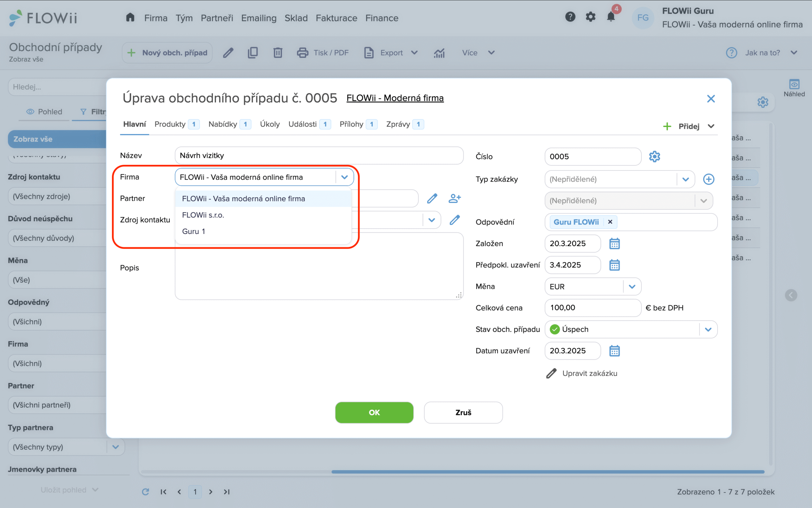Open calendar for Založen date

[x=614, y=244]
